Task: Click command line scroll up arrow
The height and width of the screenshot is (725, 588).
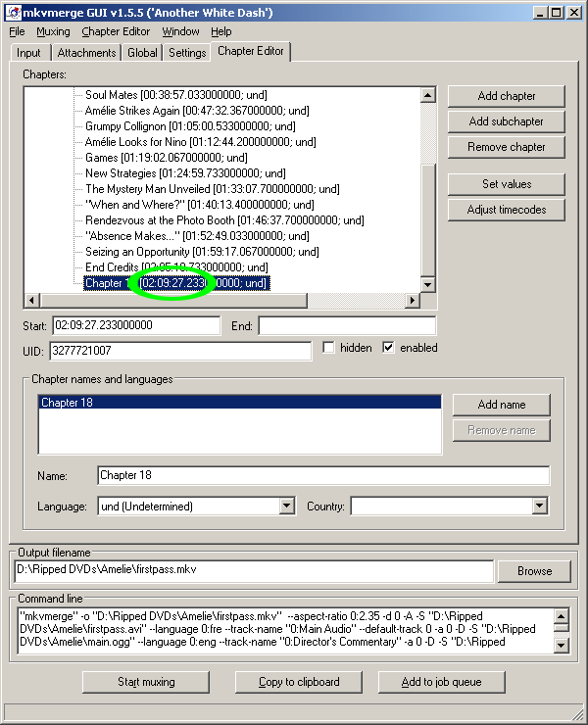Action: tap(561, 616)
